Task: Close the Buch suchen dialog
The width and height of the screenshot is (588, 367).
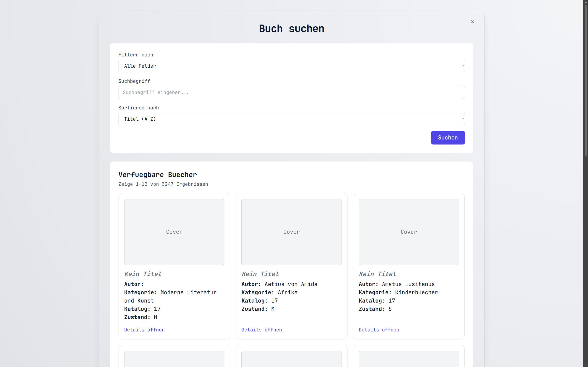Action: [472, 22]
